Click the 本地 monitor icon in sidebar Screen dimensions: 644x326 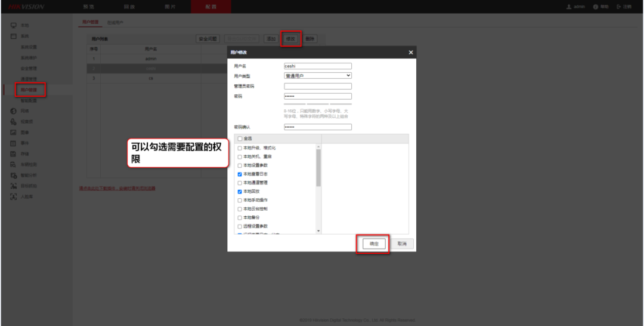(13, 25)
